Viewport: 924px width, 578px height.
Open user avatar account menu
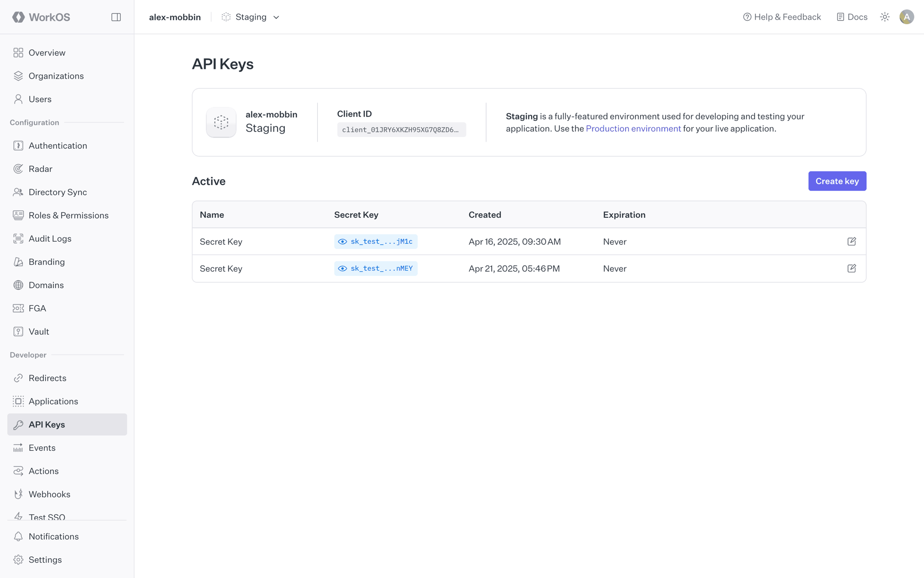(x=907, y=17)
